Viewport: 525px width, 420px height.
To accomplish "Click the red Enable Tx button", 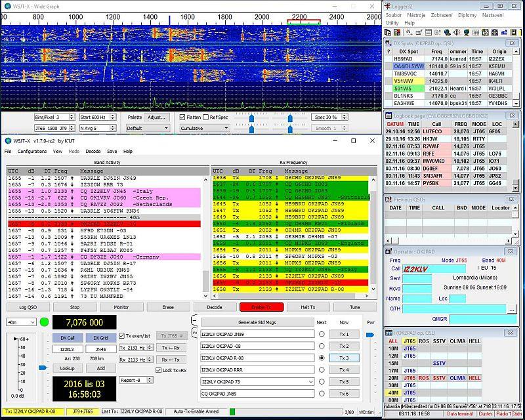I will tap(261, 307).
